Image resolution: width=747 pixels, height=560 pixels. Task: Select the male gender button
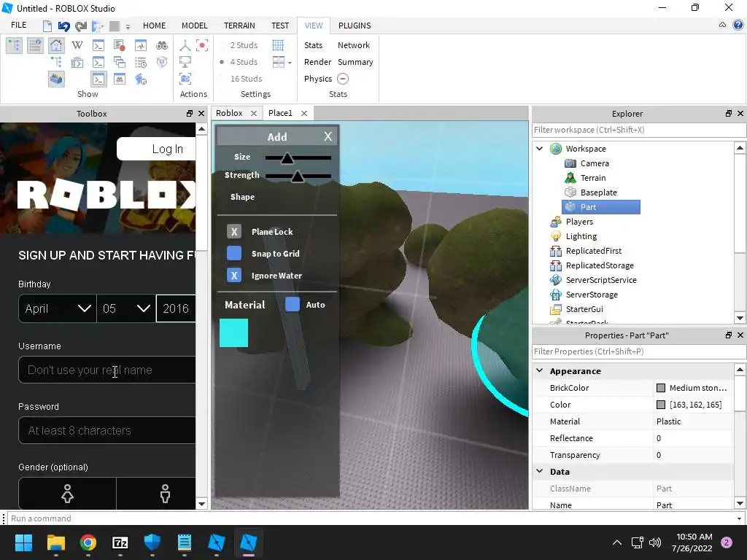tap(156, 494)
